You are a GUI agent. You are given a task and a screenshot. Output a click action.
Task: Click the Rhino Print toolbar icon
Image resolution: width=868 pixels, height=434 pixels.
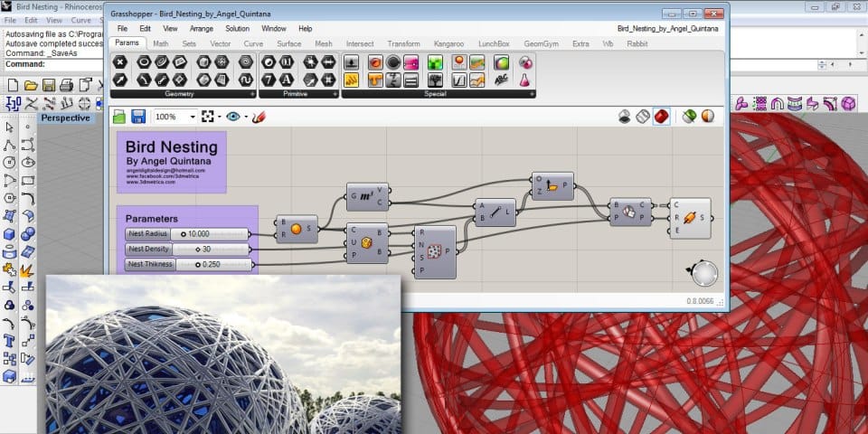66,85
